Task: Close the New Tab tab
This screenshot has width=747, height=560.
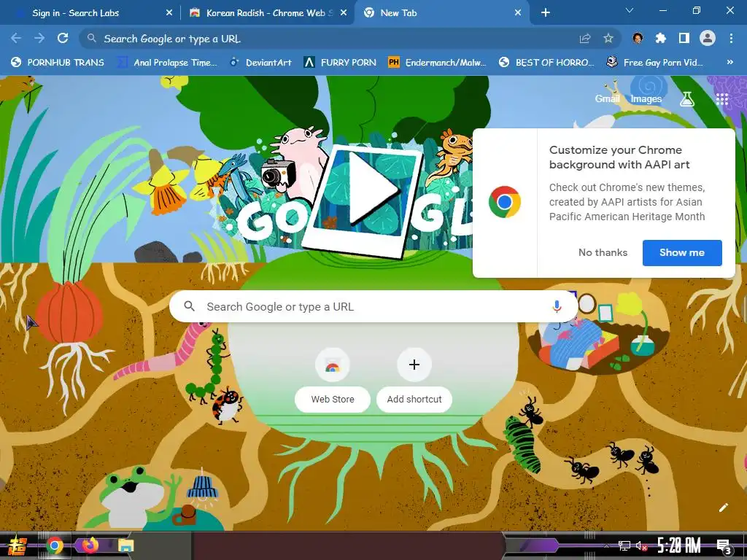Action: 518,13
